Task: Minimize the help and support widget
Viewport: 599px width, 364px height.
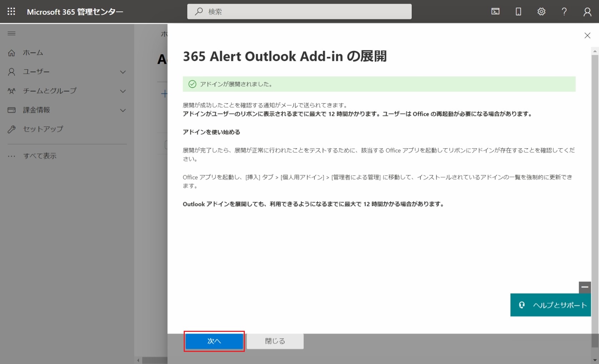Action: tap(585, 287)
